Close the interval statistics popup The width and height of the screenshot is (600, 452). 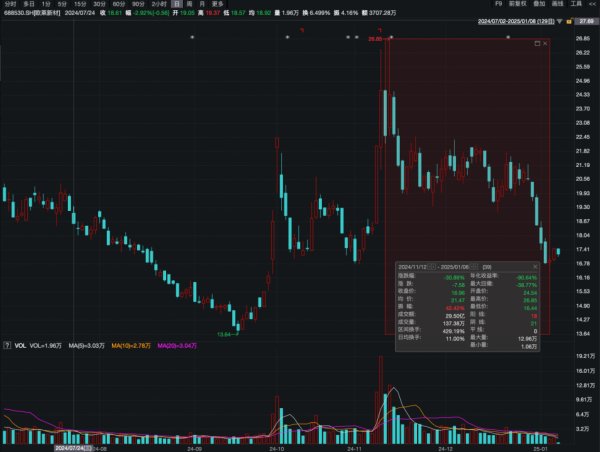click(535, 266)
